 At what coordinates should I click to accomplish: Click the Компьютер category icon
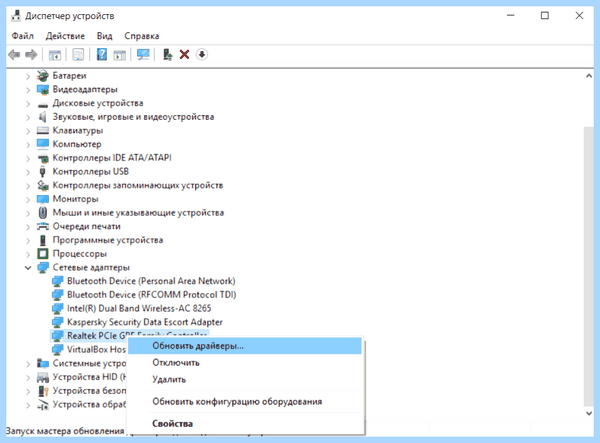pyautogui.click(x=43, y=144)
